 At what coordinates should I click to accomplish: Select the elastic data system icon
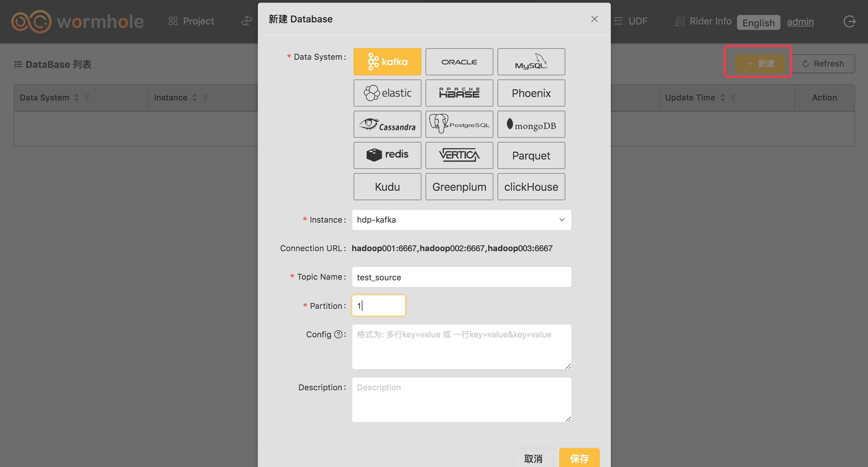coord(387,93)
